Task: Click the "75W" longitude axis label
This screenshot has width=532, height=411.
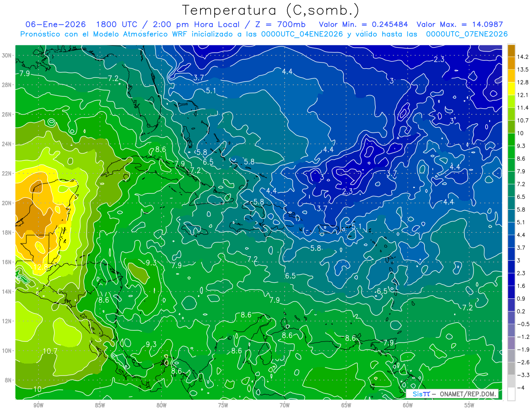Action: tap(223, 405)
